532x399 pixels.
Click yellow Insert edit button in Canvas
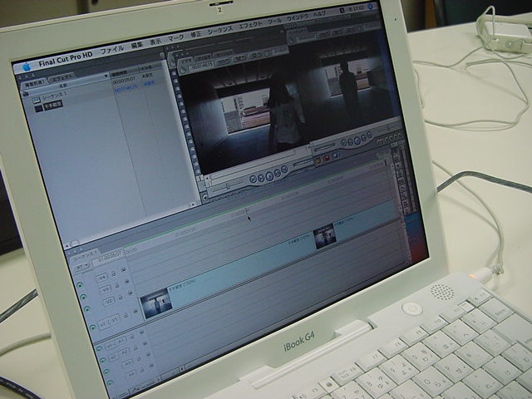pyautogui.click(x=319, y=161)
